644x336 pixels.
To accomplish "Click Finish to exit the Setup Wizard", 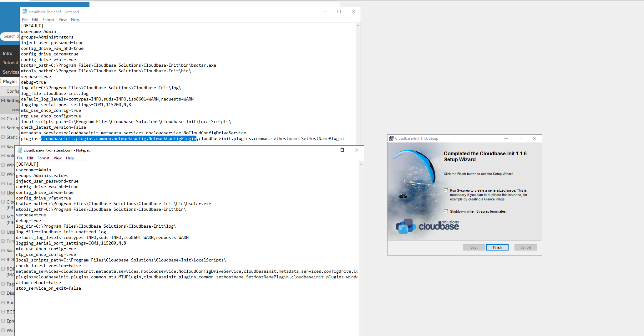I will coord(497,247).
